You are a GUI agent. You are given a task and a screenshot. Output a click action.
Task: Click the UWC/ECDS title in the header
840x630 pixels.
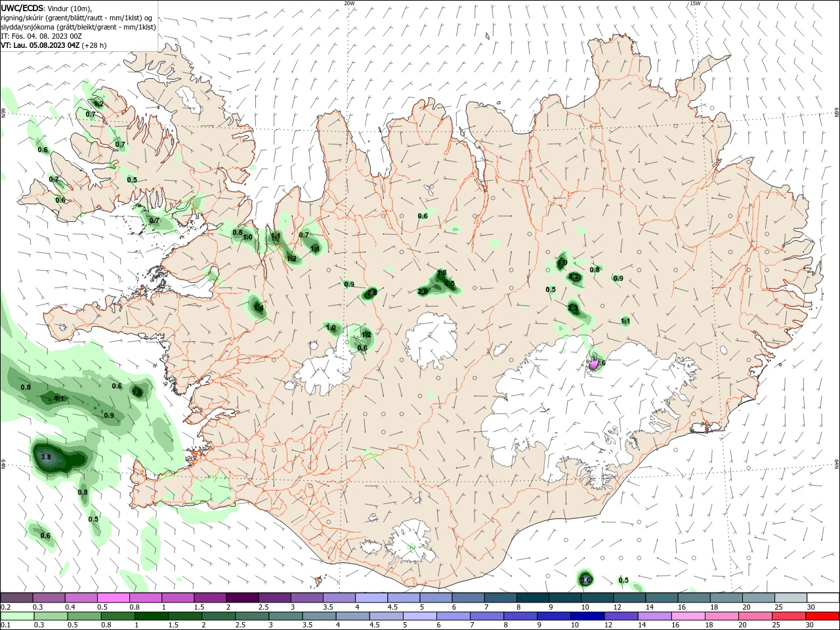click(x=22, y=8)
